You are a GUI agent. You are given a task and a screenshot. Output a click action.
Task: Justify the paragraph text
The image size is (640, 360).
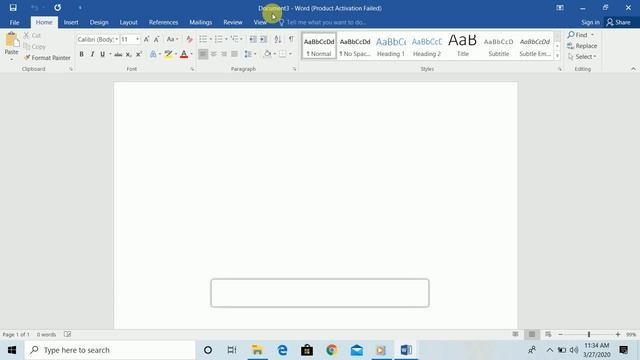[234, 54]
